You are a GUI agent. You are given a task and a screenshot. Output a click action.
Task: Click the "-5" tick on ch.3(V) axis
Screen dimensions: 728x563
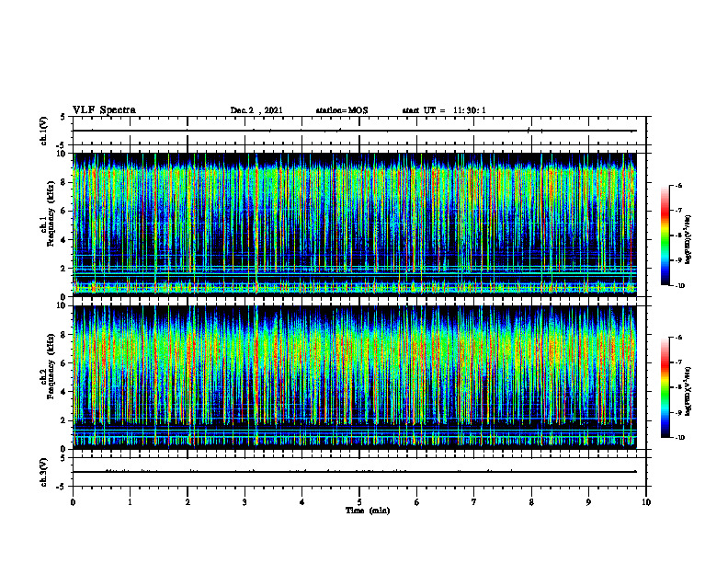pos(62,487)
